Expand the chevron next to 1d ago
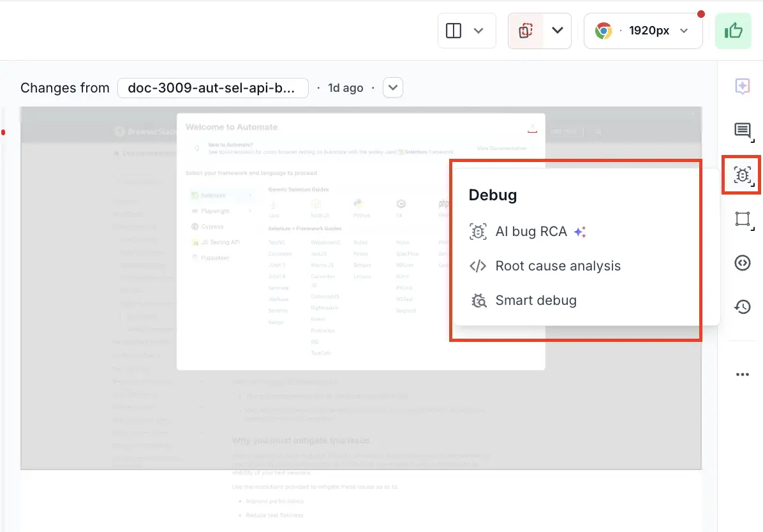 click(x=393, y=87)
